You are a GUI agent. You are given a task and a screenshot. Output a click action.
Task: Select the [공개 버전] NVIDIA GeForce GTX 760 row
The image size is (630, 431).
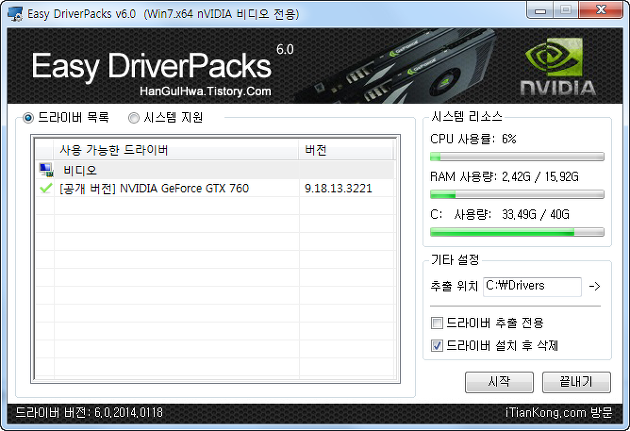click(215, 188)
